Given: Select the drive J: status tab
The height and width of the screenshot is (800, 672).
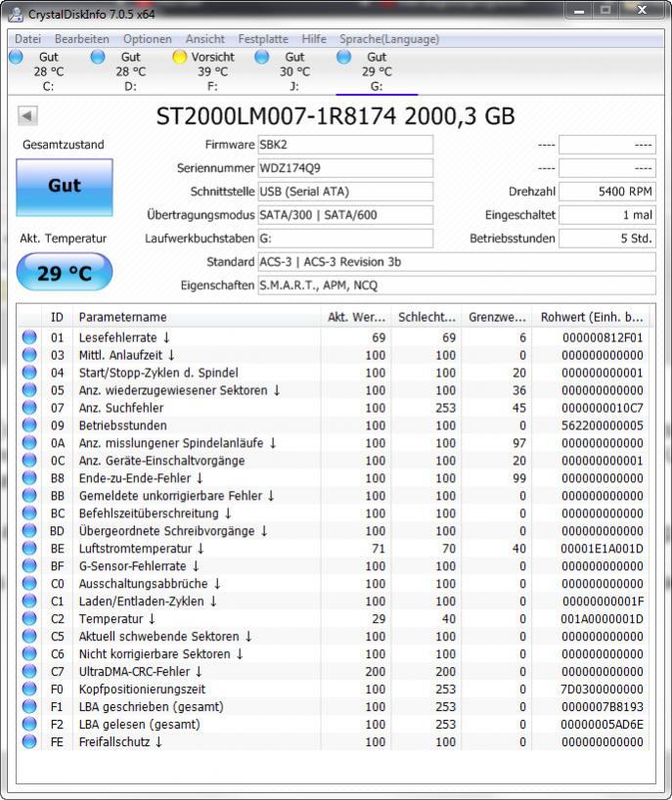Looking at the screenshot, I should 294,71.
